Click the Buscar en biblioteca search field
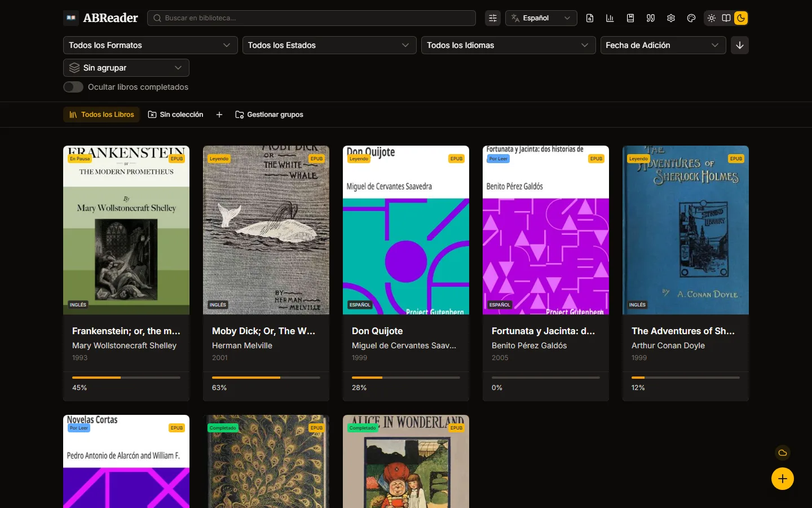 (311, 18)
